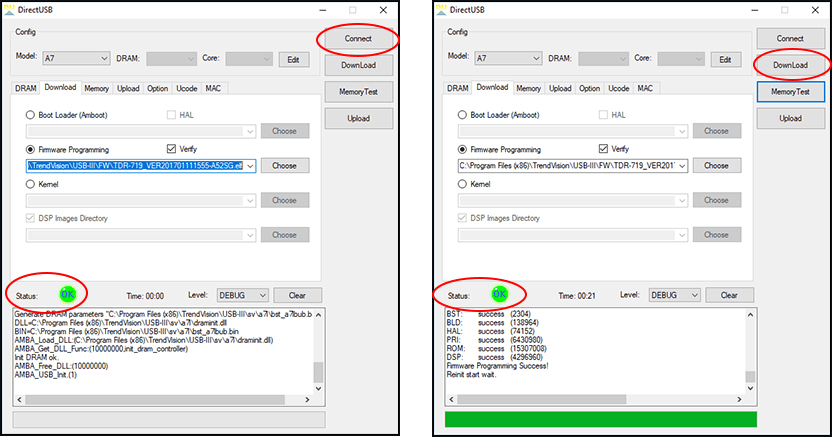Click the green OK status indicator in left window
Screen dimensions: 835x439
tap(67, 295)
